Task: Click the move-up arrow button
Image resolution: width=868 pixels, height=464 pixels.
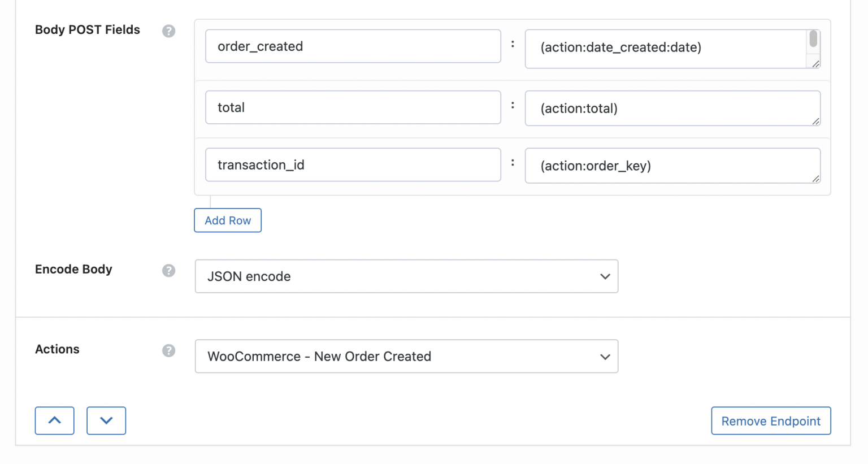Action: (54, 420)
